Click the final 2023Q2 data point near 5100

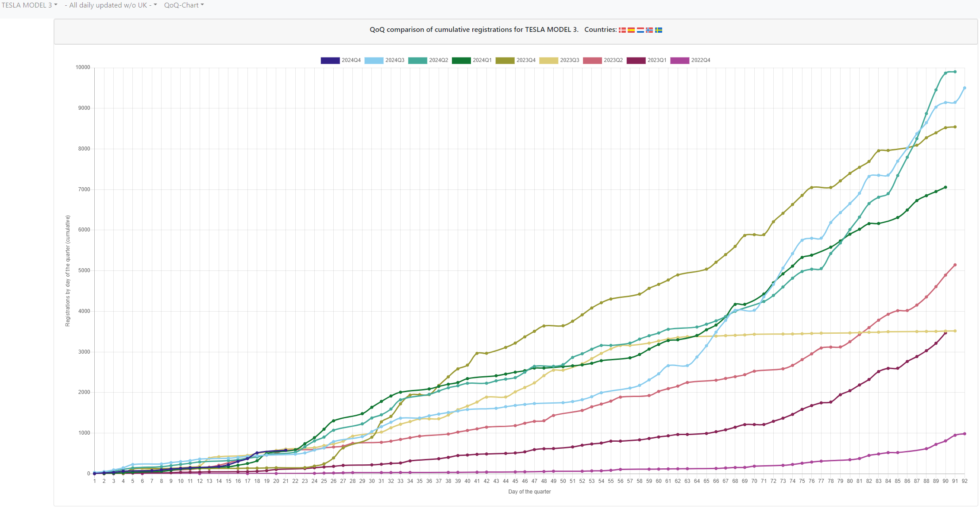pyautogui.click(x=955, y=265)
